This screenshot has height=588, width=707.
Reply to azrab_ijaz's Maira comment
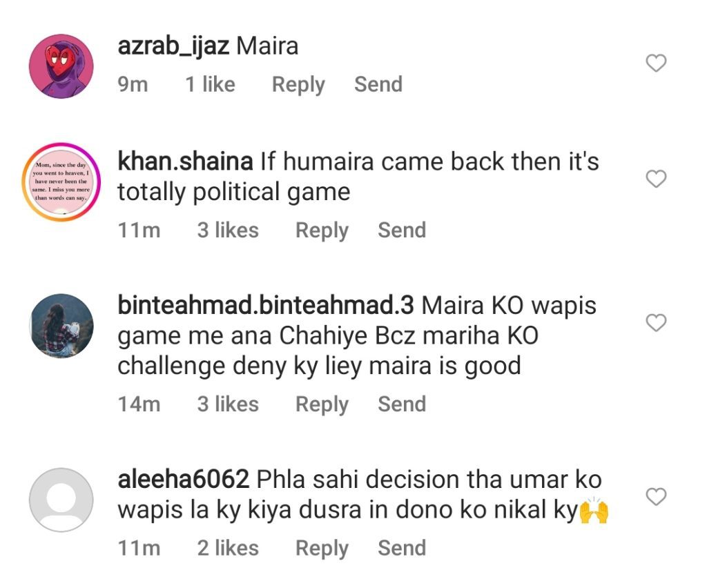pyautogui.click(x=298, y=85)
